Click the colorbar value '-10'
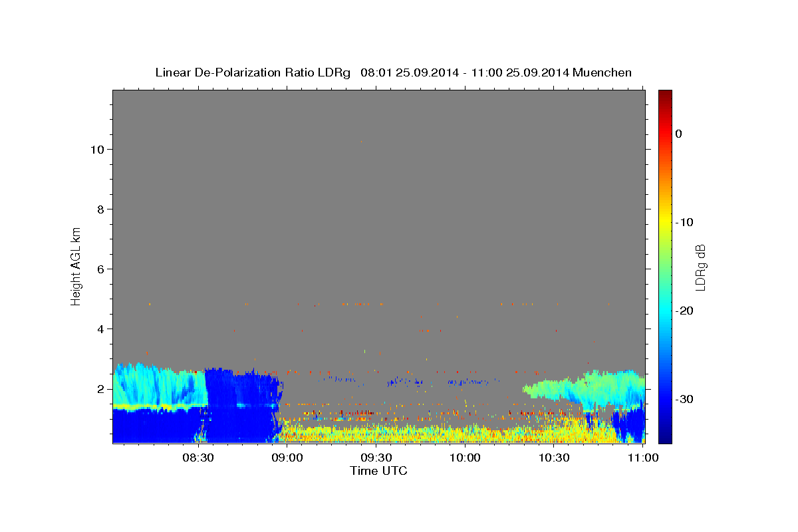Viewport: 798px width, 532px height. click(684, 222)
